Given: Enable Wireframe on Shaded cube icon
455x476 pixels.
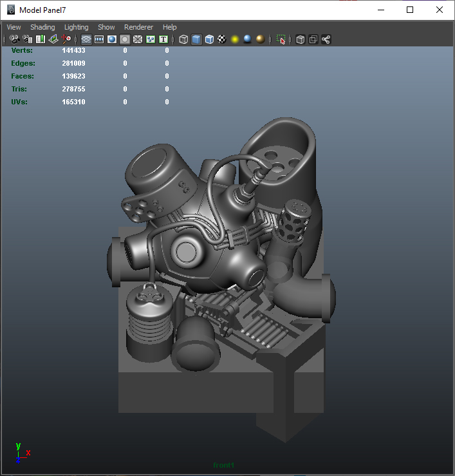Looking at the screenshot, I should pos(209,39).
